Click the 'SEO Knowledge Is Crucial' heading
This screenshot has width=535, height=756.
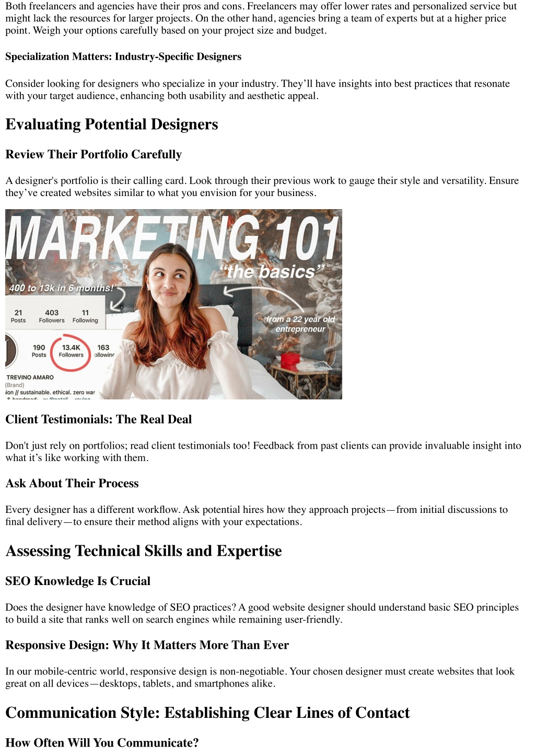[x=78, y=581]
